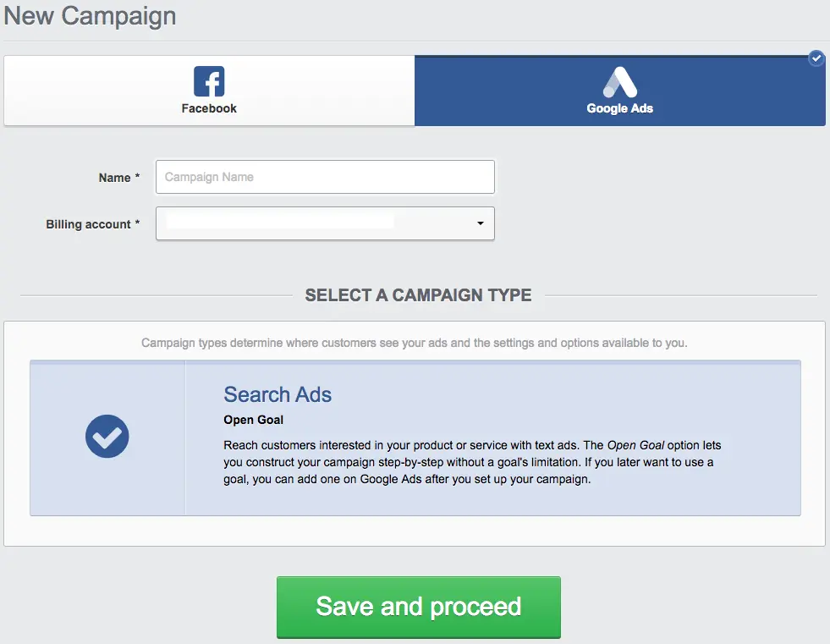Focus the Campaign Name input field
Image resolution: width=830 pixels, height=644 pixels.
pos(325,177)
